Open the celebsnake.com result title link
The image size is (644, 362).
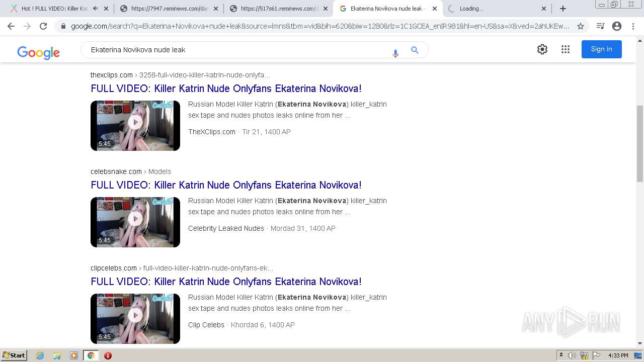(226, 185)
